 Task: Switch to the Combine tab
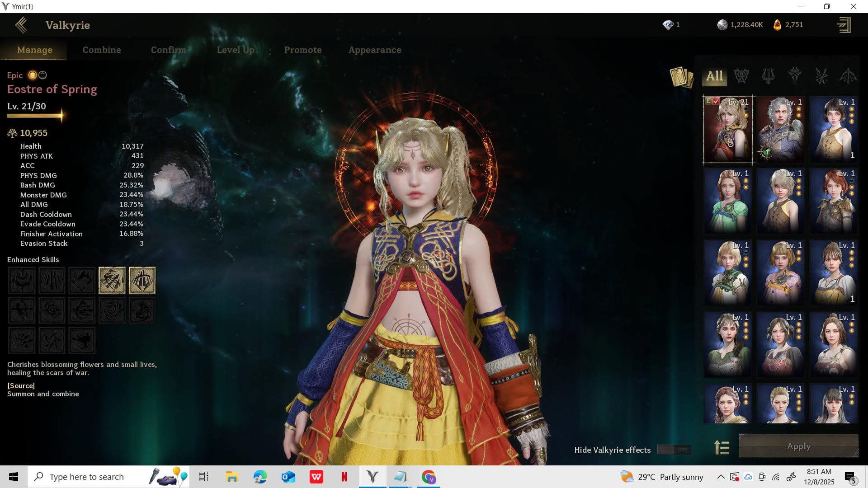[102, 50]
